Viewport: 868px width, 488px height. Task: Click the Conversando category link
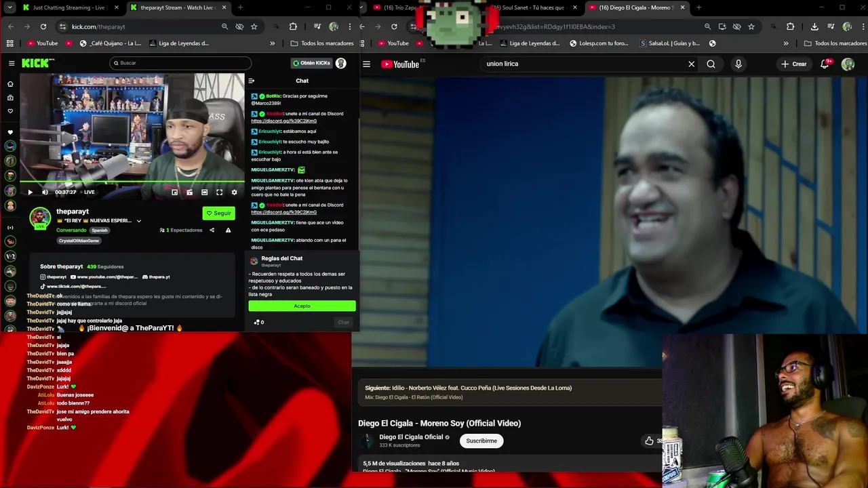(71, 230)
